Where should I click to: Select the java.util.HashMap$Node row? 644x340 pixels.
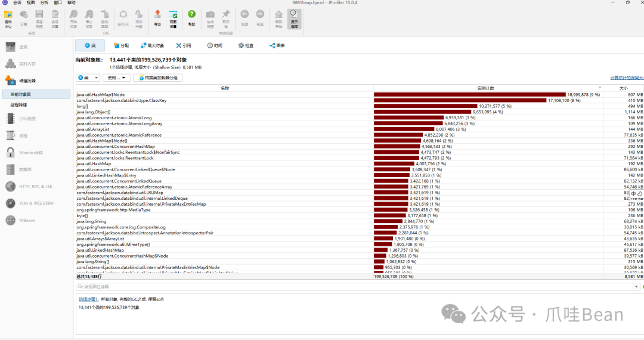360,94
